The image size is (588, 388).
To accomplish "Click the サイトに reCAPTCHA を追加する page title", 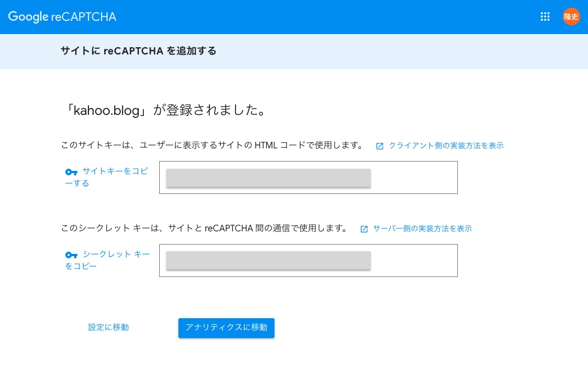I will (x=138, y=51).
